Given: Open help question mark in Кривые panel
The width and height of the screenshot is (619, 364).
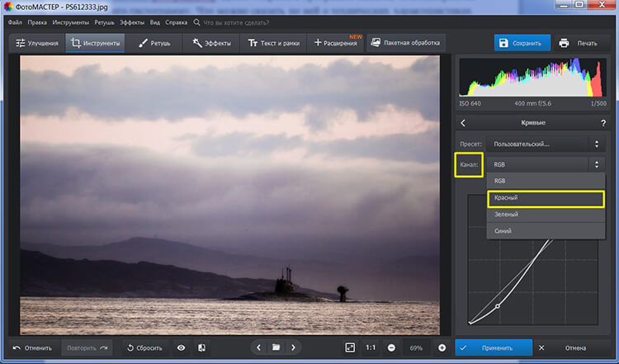Looking at the screenshot, I should click(602, 123).
